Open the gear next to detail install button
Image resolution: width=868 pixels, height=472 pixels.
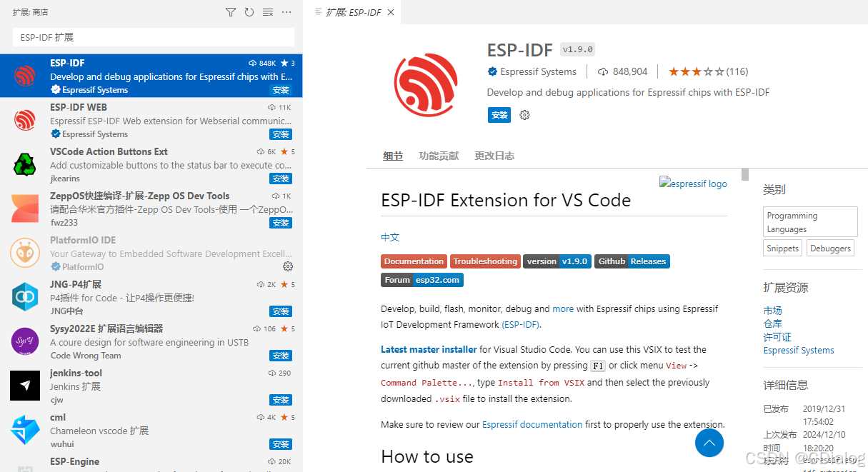point(524,115)
